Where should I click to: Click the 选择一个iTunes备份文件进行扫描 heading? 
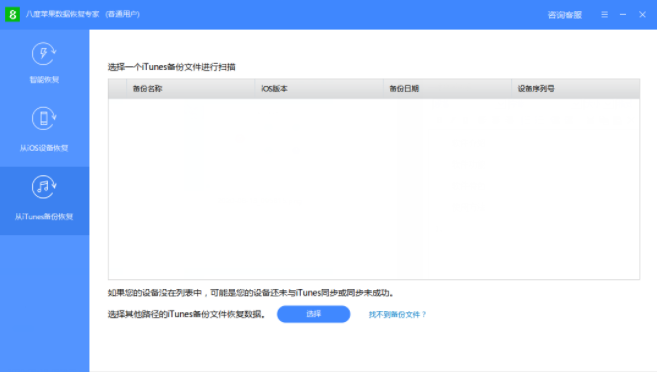point(171,67)
